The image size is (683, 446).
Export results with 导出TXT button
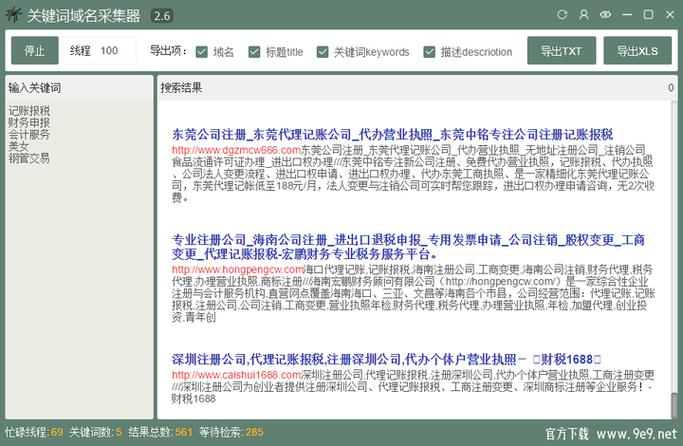coord(561,51)
